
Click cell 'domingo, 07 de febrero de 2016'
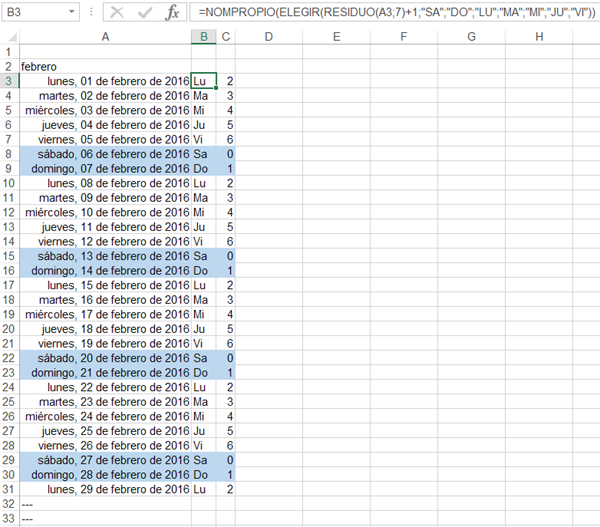pos(105,168)
